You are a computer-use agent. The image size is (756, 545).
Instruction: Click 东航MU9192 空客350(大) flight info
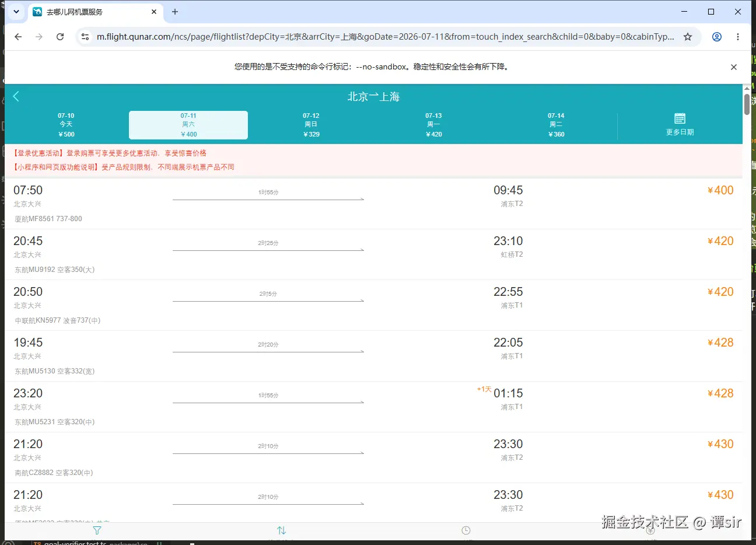click(x=54, y=270)
